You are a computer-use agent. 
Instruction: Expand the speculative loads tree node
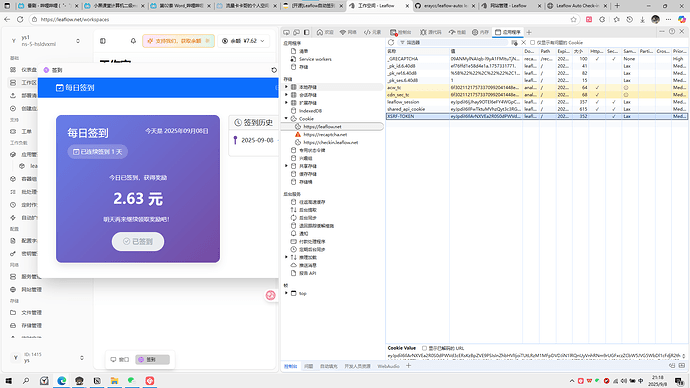click(x=286, y=257)
